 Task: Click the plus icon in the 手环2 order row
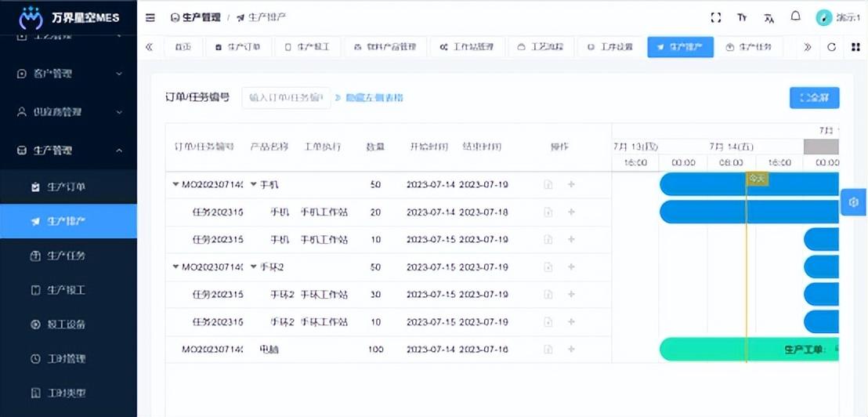click(571, 267)
